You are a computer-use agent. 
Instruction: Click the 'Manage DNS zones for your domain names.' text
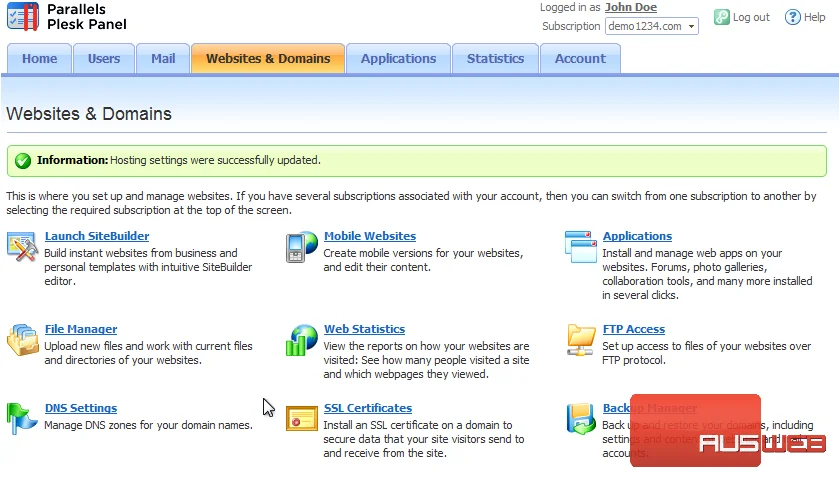(148, 425)
